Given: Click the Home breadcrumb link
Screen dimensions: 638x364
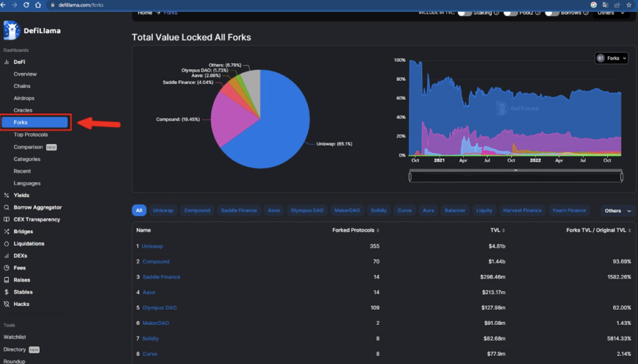Looking at the screenshot, I should [145, 13].
